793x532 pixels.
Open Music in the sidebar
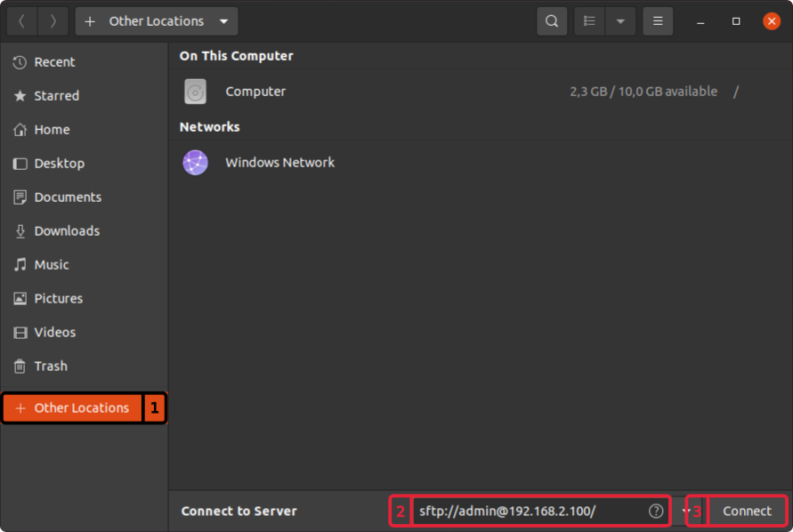coord(84,265)
